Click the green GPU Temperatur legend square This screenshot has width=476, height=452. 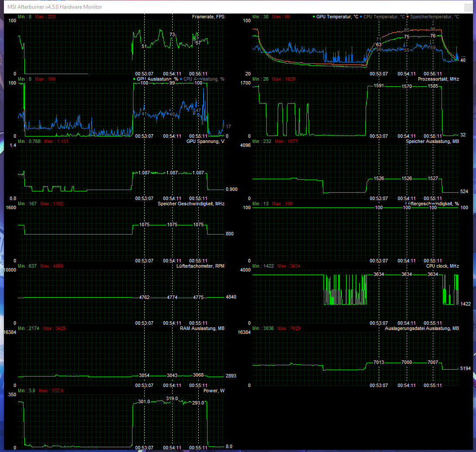(314, 17)
